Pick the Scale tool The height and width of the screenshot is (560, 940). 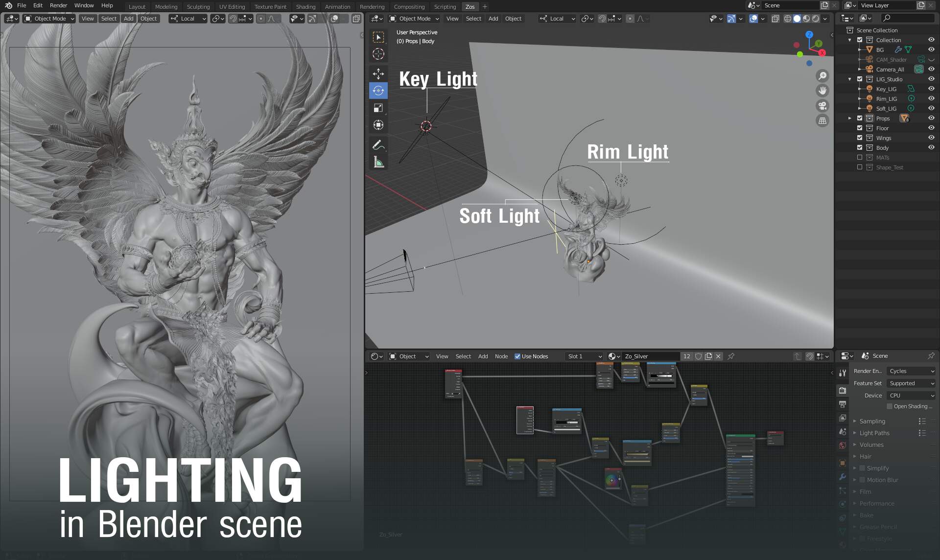(378, 108)
